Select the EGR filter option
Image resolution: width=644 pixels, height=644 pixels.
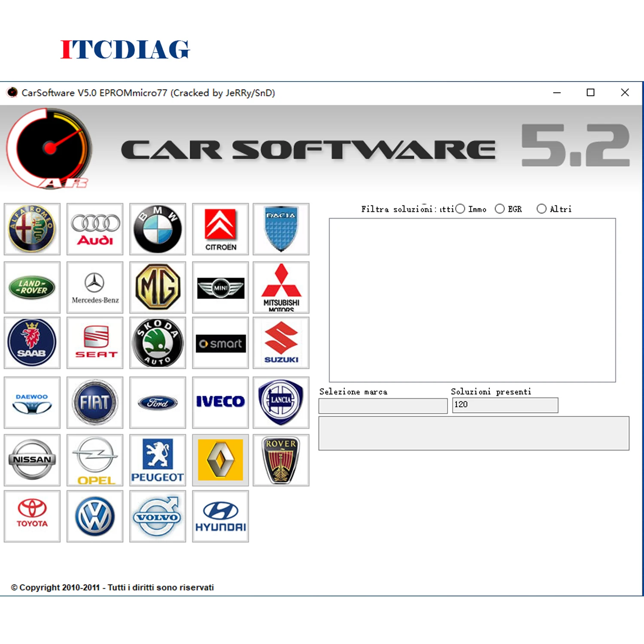click(500, 209)
